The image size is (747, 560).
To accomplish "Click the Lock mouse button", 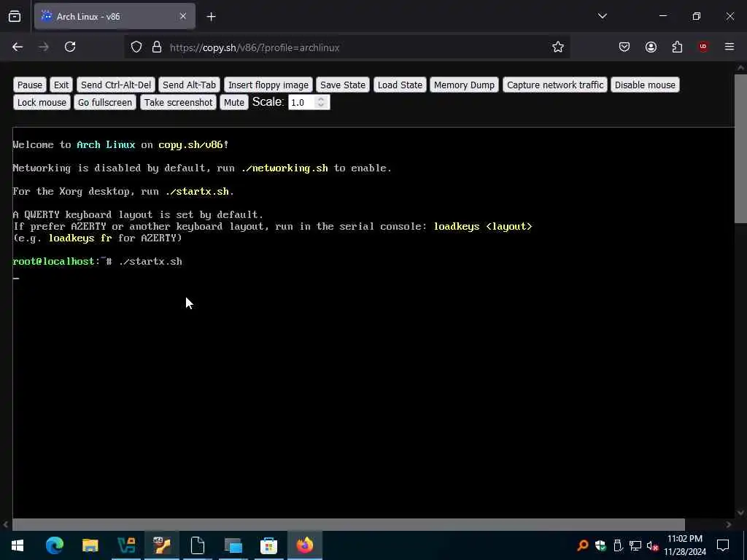I will 42,102.
